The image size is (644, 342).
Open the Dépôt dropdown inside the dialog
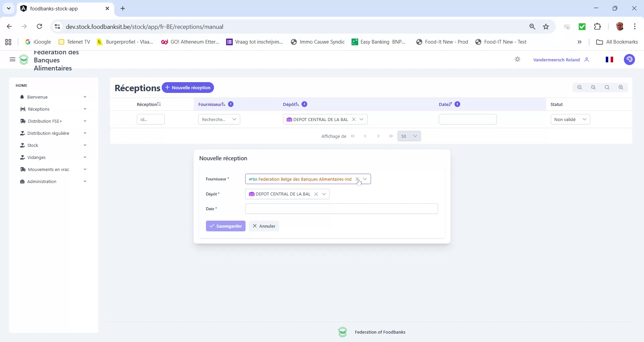pyautogui.click(x=324, y=194)
